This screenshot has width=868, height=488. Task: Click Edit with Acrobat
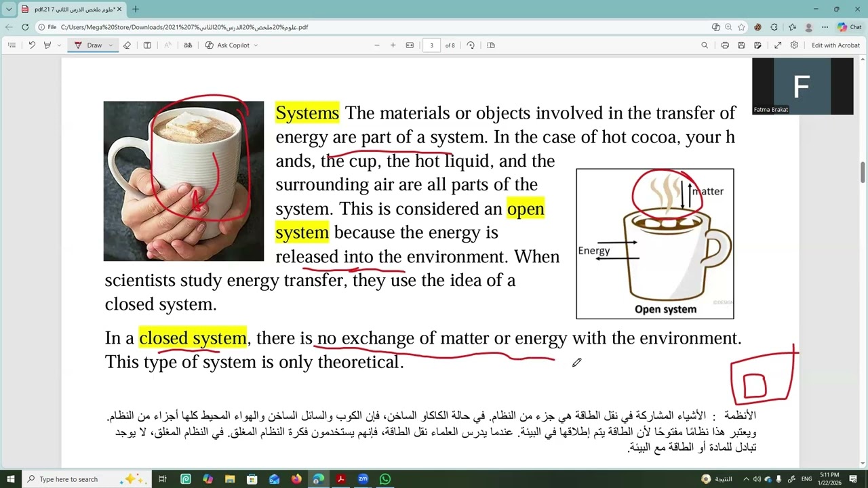(x=835, y=45)
